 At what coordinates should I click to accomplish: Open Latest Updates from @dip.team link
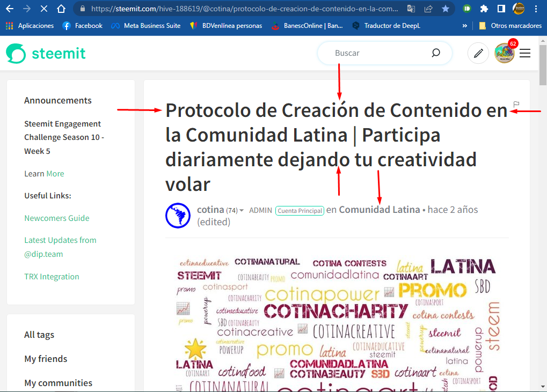(60, 247)
